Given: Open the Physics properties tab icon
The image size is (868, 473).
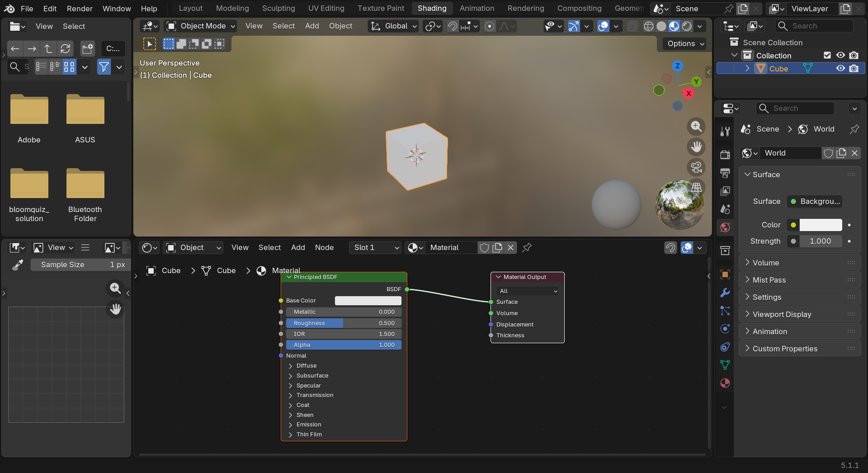Looking at the screenshot, I should coord(725,329).
